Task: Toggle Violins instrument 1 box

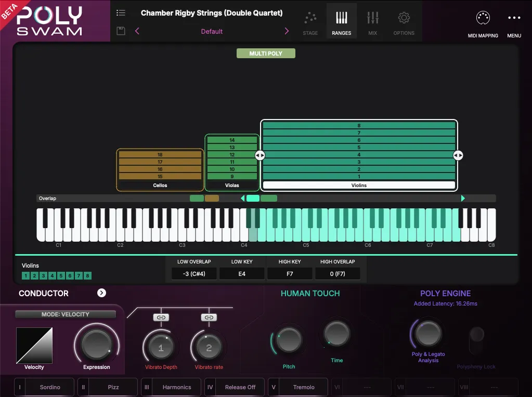Action: pos(25,275)
